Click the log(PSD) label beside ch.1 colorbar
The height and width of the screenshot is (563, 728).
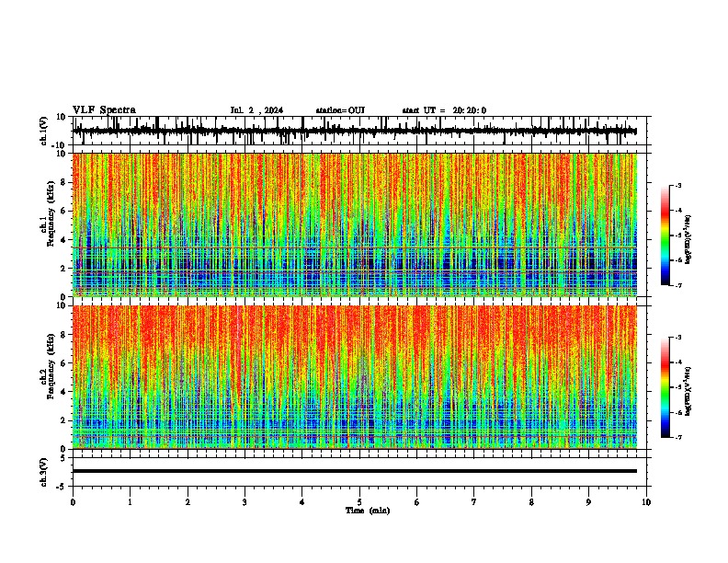[688, 240]
